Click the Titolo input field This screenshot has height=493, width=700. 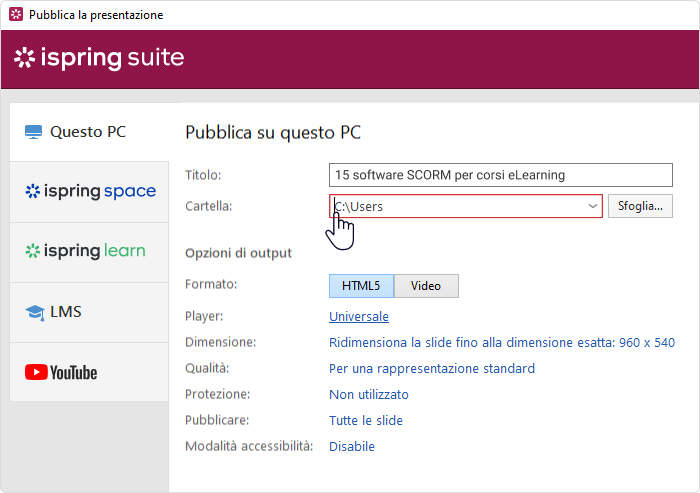coord(500,175)
